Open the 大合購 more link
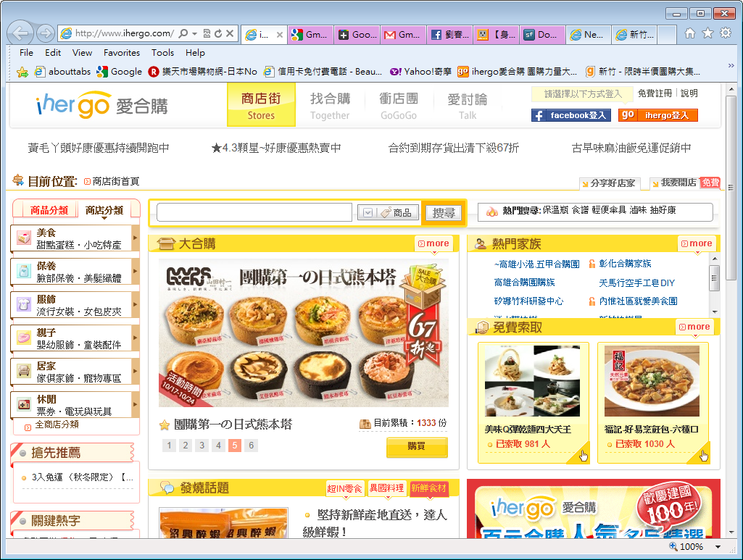This screenshot has height=560, width=743. coord(433,243)
